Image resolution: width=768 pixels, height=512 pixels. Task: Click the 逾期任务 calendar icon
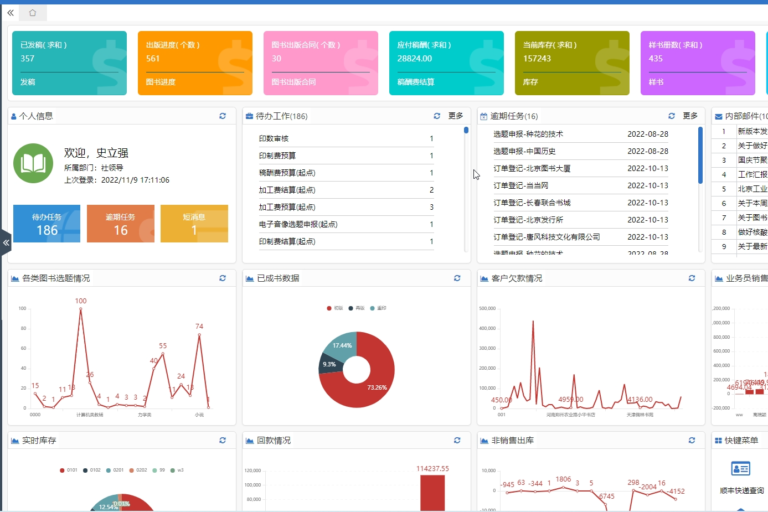coord(484,117)
